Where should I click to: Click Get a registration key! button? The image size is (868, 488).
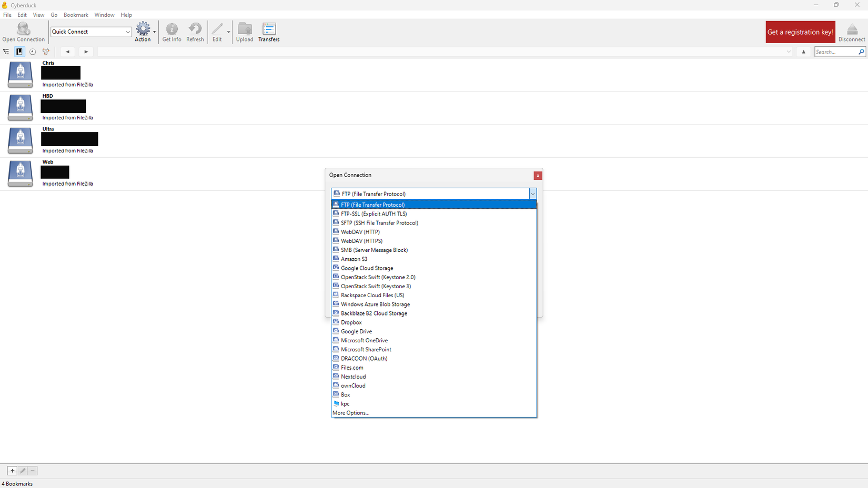pyautogui.click(x=800, y=32)
